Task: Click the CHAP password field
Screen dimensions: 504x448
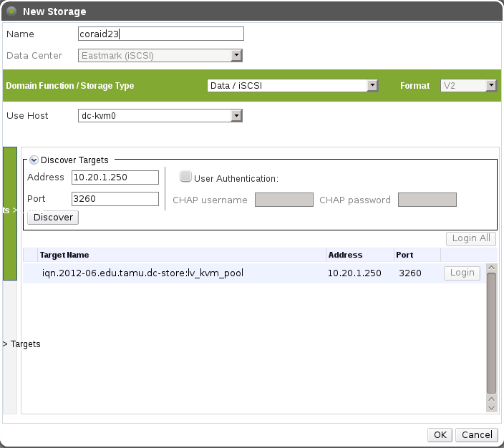Action: pyautogui.click(x=427, y=200)
